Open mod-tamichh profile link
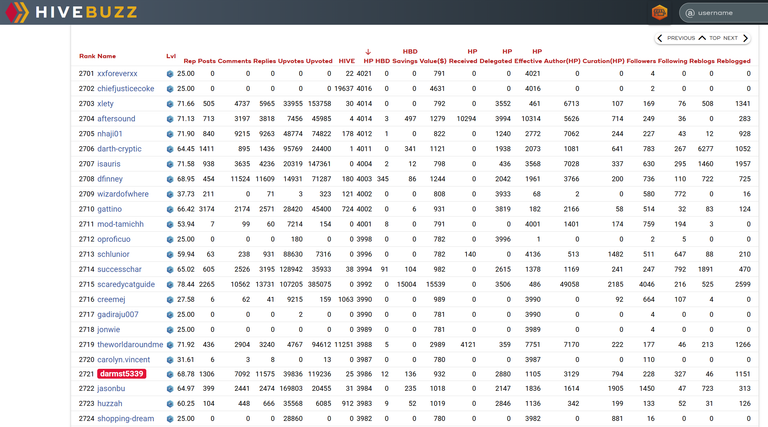 (120, 224)
